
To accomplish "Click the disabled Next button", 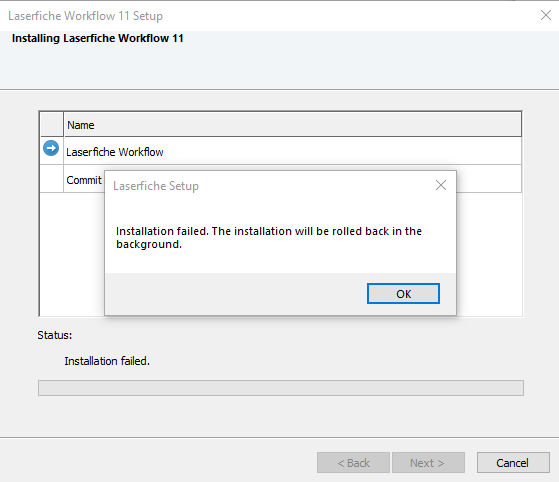I will [428, 463].
